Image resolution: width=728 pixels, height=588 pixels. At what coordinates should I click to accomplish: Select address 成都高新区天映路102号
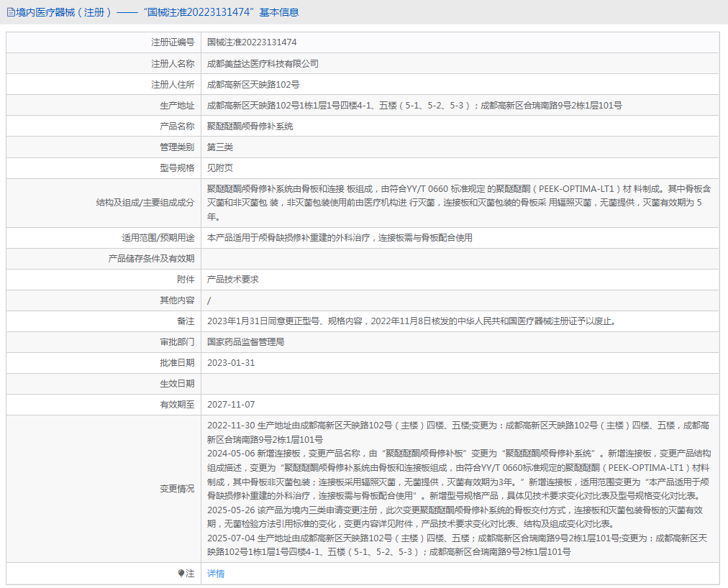253,85
